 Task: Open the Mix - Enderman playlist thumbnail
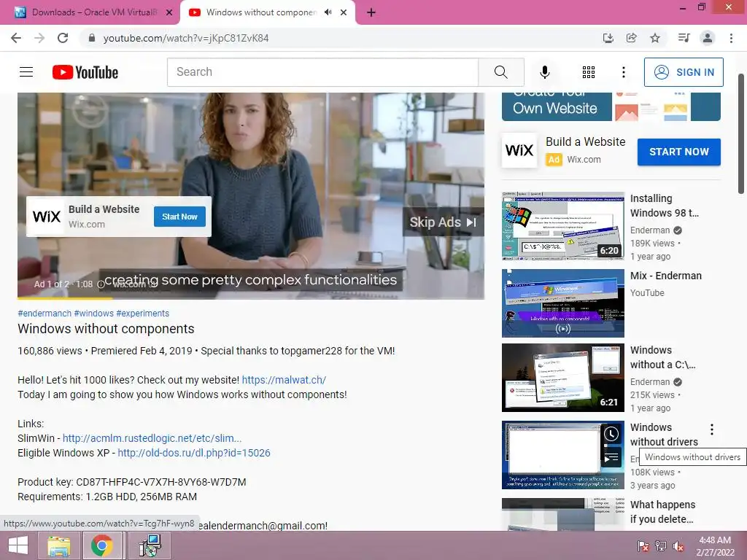563,303
